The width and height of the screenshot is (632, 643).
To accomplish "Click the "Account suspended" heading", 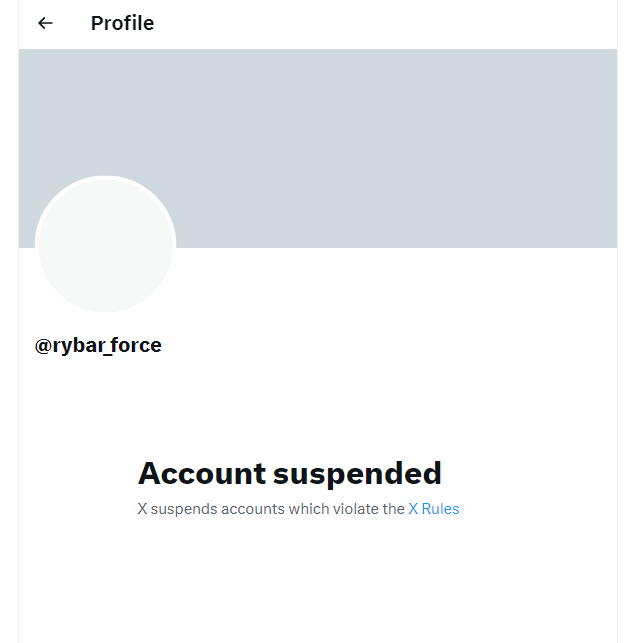I will pyautogui.click(x=289, y=473).
